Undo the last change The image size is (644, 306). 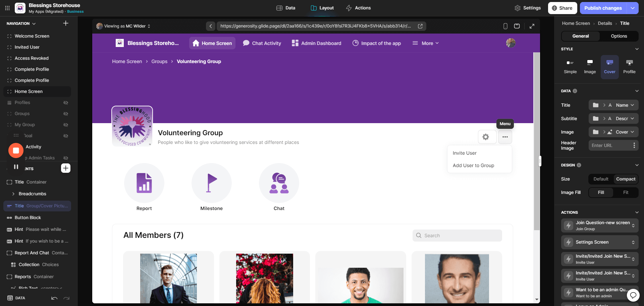point(54,298)
